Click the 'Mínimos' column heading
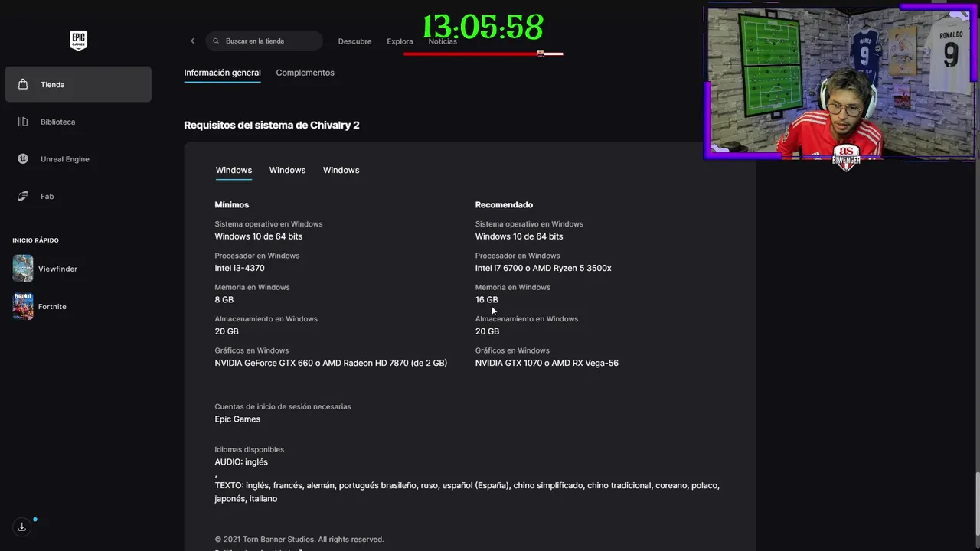Viewport: 980px width, 551px height. [231, 204]
